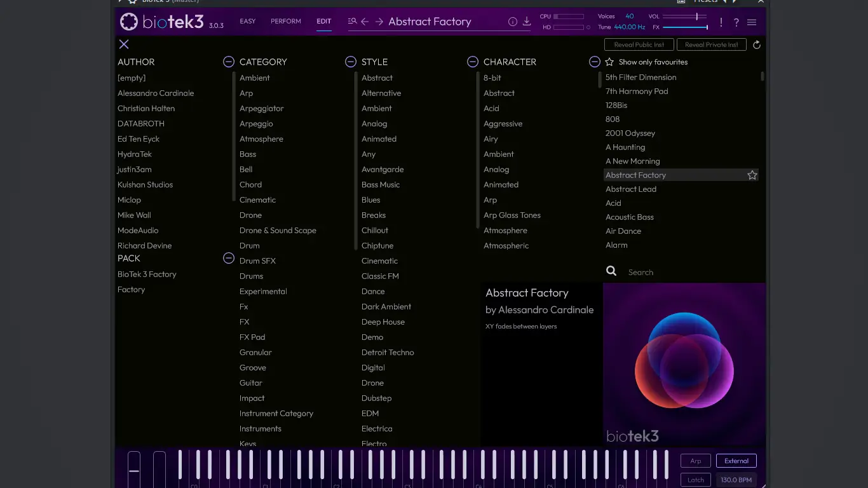Viewport: 868px width, 488px height.
Task: Adjust the VOL slider
Action: [x=685, y=17]
